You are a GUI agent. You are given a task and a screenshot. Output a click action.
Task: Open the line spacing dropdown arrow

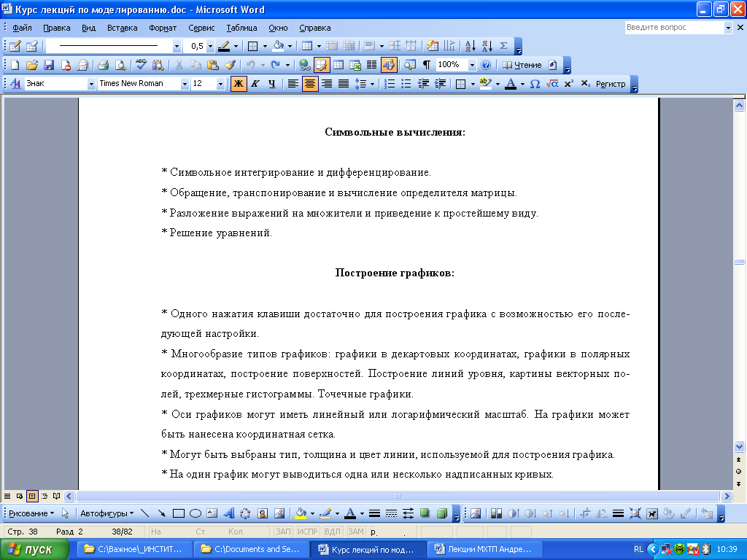pos(372,84)
